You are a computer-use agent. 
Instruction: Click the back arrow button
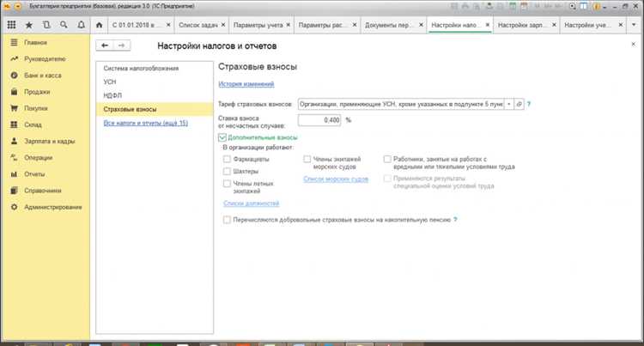(105, 46)
